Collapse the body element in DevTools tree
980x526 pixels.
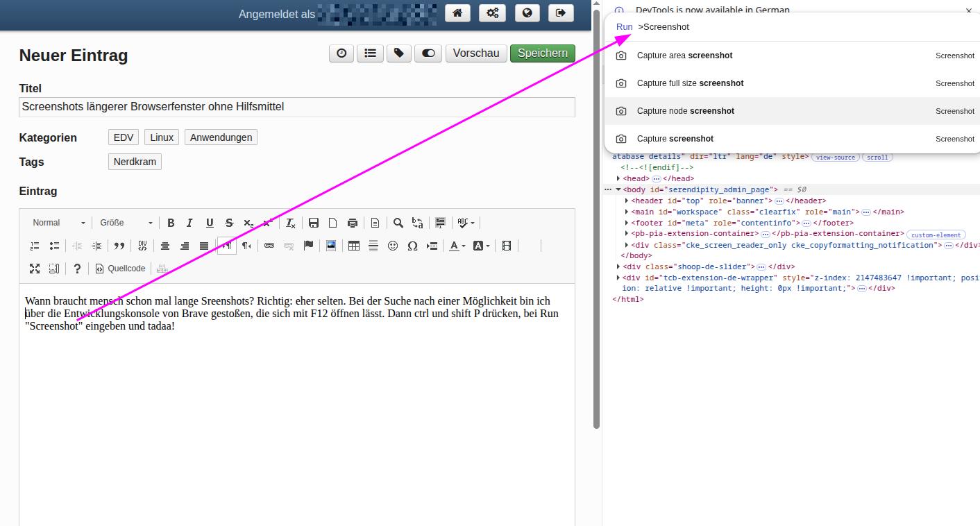tap(618, 189)
